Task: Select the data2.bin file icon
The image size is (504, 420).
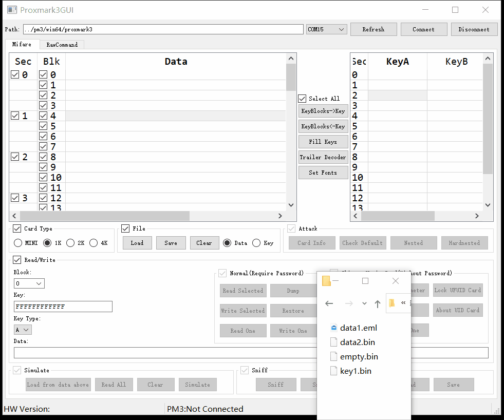Action: (x=333, y=342)
